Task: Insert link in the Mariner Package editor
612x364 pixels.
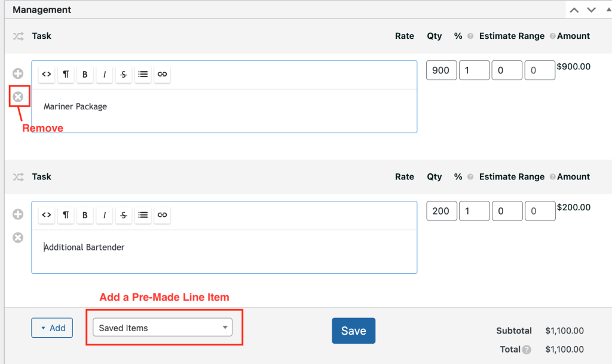Action: pyautogui.click(x=162, y=74)
